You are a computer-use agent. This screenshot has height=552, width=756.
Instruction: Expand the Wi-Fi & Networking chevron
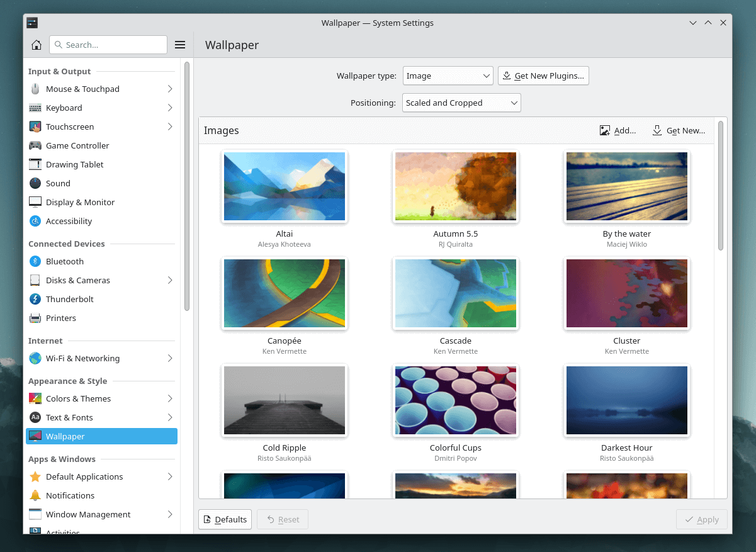pyautogui.click(x=170, y=358)
